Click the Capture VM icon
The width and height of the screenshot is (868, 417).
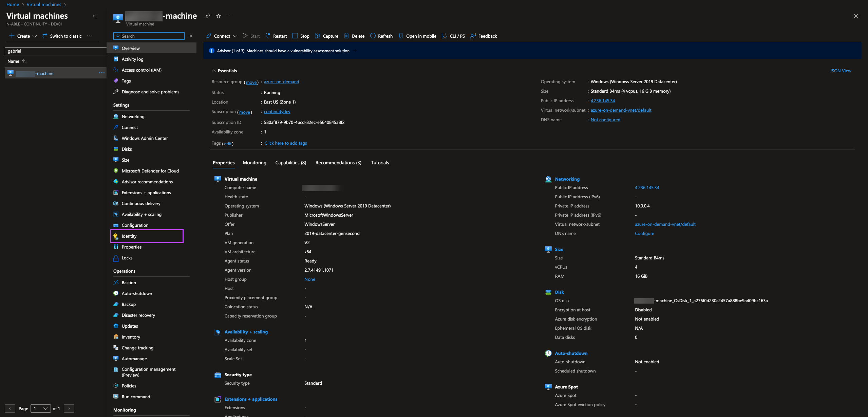pos(318,36)
